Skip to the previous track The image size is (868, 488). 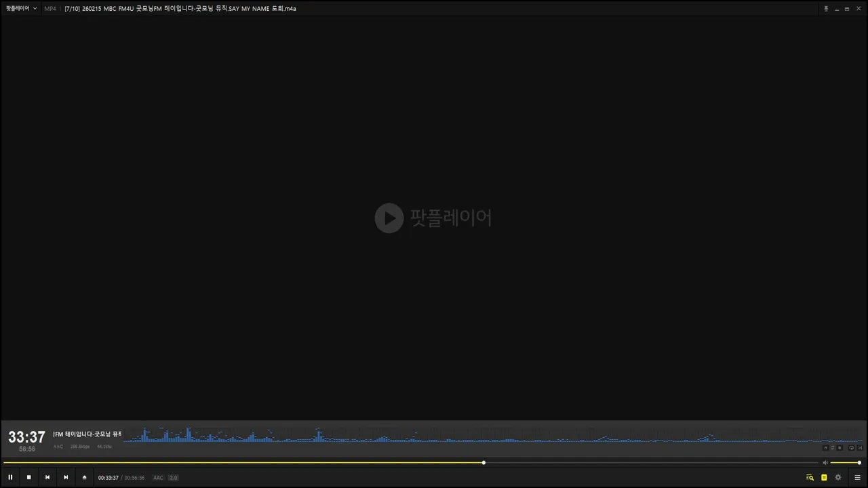click(47, 477)
